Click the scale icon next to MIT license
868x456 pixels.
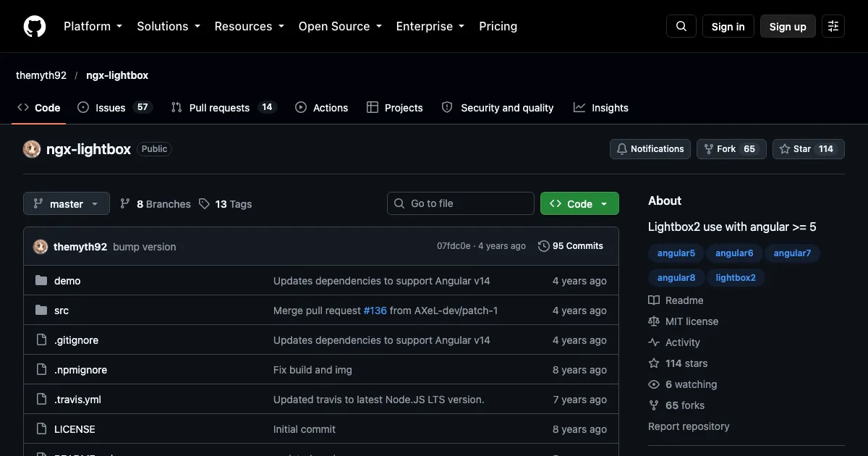click(x=654, y=321)
